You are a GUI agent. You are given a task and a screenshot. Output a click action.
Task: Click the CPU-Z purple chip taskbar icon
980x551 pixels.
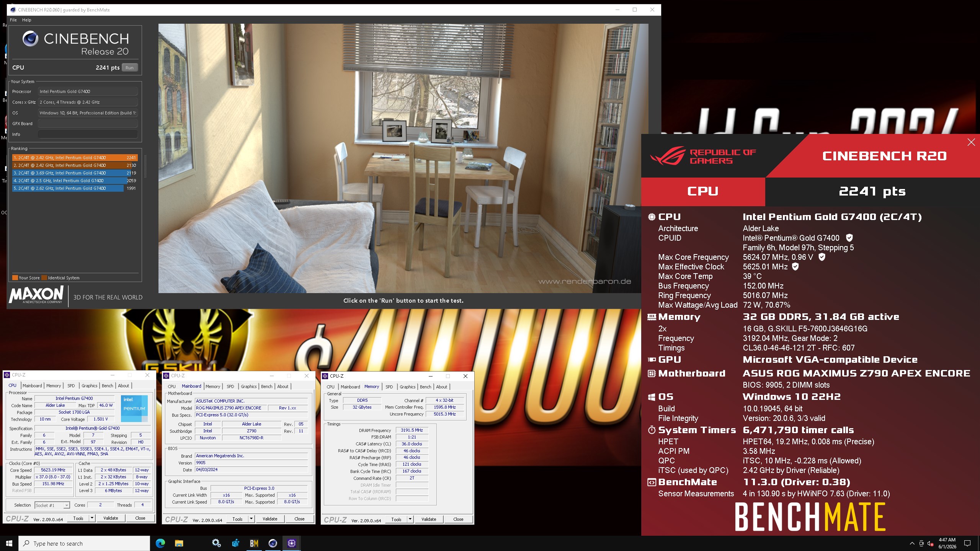point(291,543)
